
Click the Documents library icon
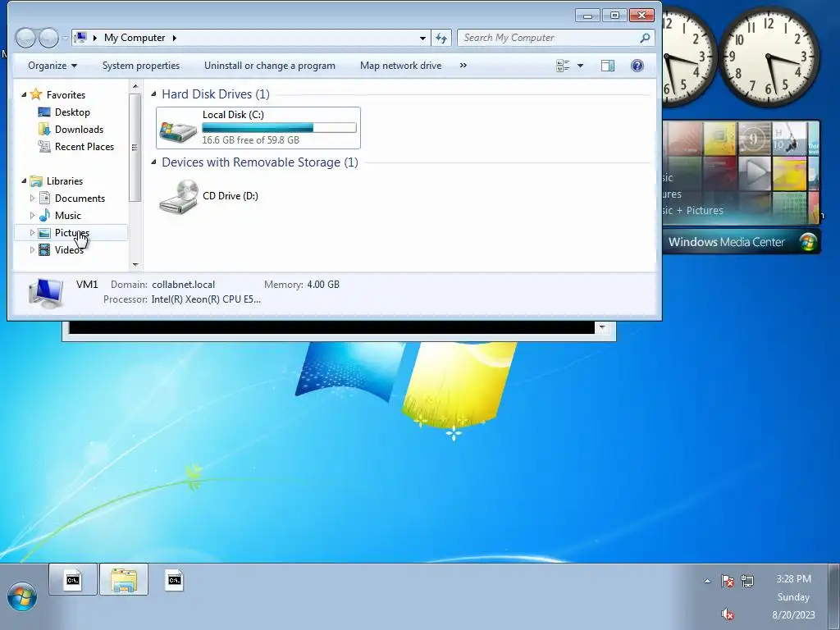tap(44, 198)
